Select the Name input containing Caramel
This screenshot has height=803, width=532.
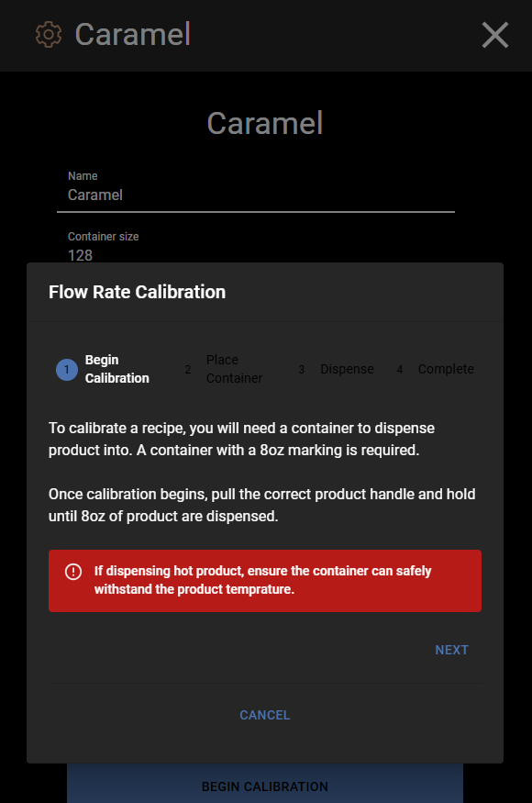pyautogui.click(x=257, y=195)
